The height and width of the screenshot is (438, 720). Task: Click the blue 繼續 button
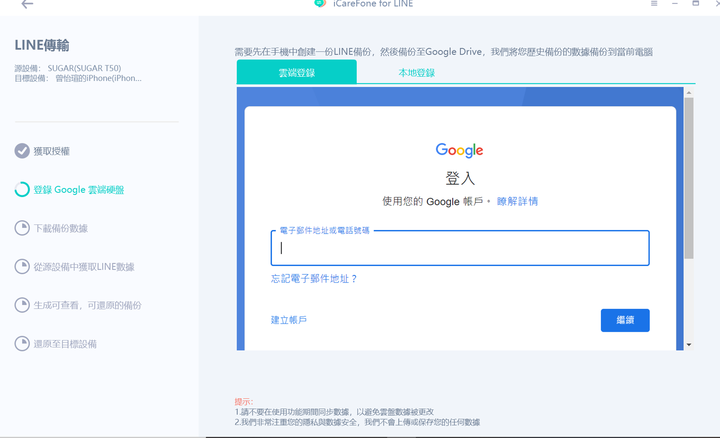coord(625,320)
